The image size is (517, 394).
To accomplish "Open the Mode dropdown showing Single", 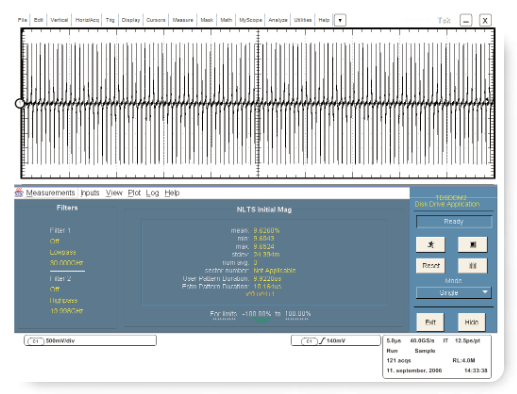I will coord(454,293).
